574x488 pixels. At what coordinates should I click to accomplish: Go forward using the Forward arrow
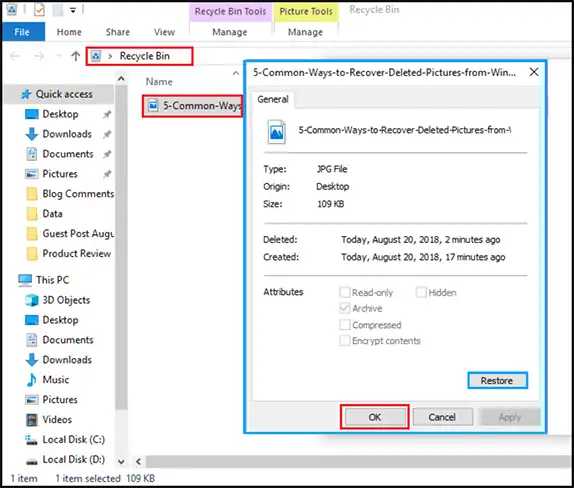[x=39, y=56]
